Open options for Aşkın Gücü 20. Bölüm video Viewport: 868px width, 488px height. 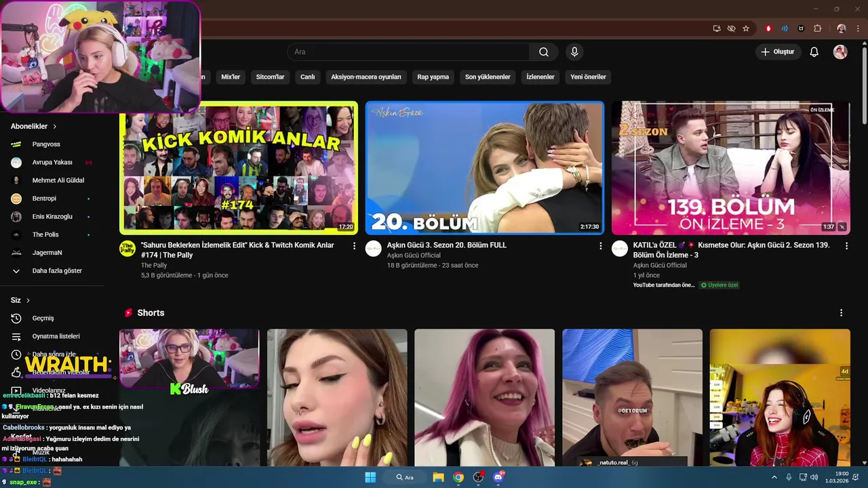600,246
